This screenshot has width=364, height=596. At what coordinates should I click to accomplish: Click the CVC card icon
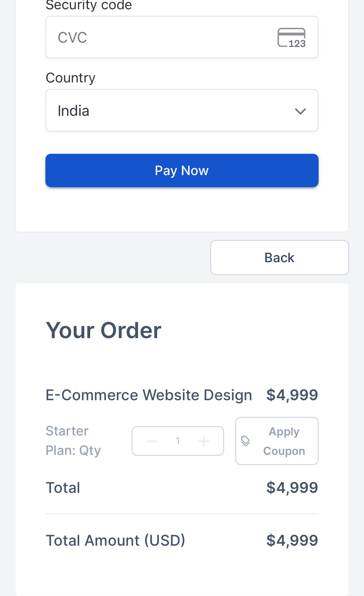[291, 37]
